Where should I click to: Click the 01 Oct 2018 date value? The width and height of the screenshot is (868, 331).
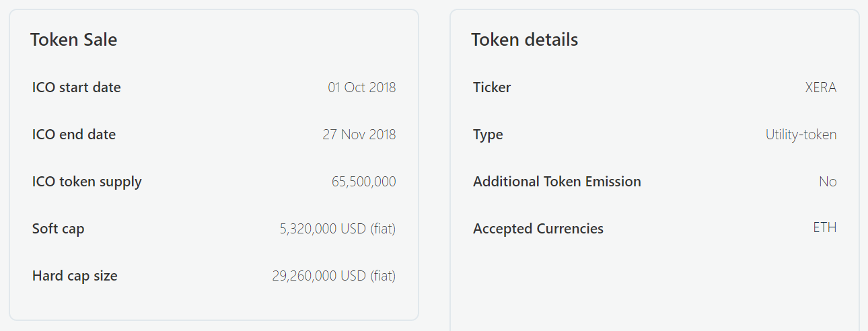click(x=361, y=87)
